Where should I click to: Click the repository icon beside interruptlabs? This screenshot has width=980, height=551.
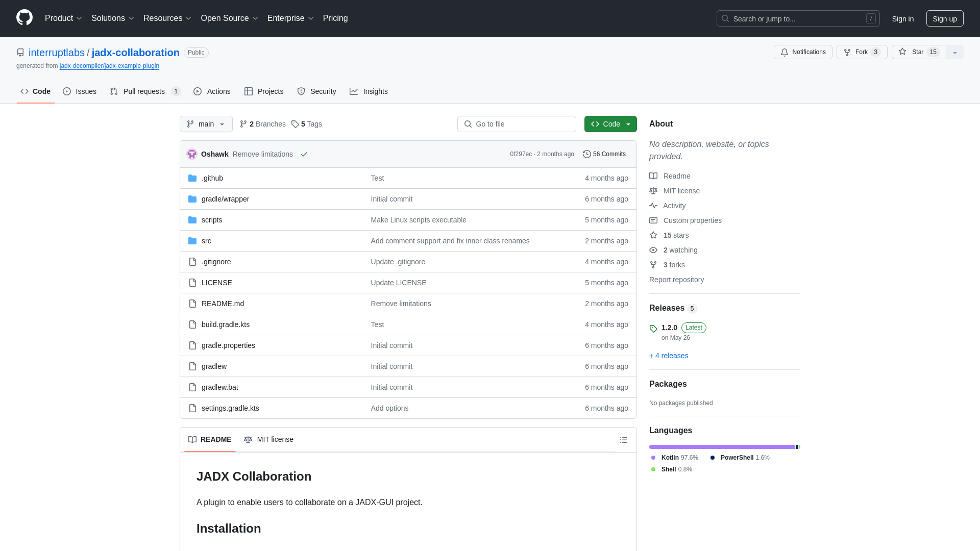pyautogui.click(x=20, y=53)
